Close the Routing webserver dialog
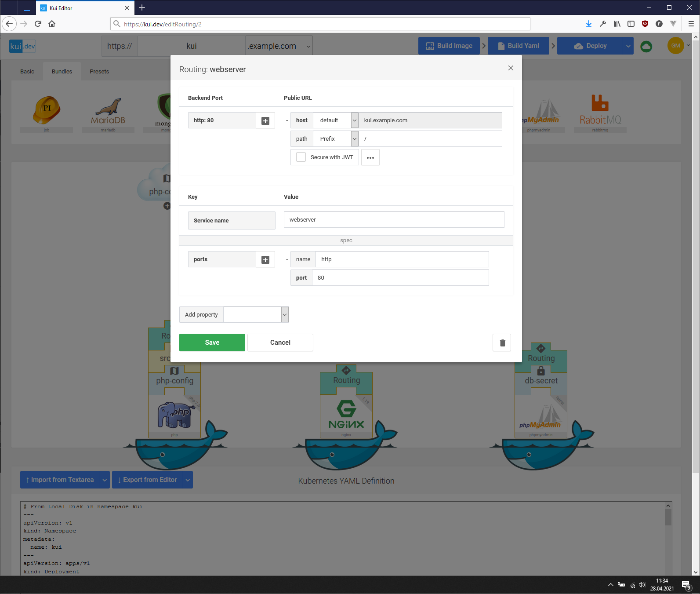Image resolution: width=700 pixels, height=594 pixels. pos(510,68)
